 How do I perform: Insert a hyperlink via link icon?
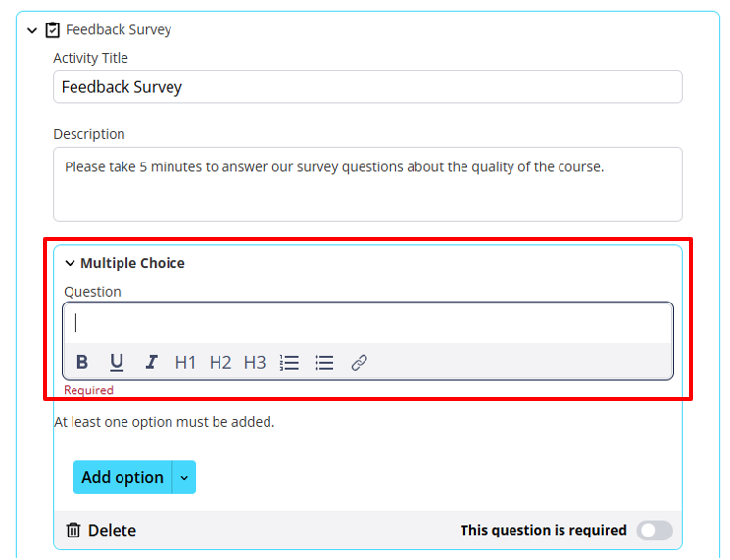(359, 362)
